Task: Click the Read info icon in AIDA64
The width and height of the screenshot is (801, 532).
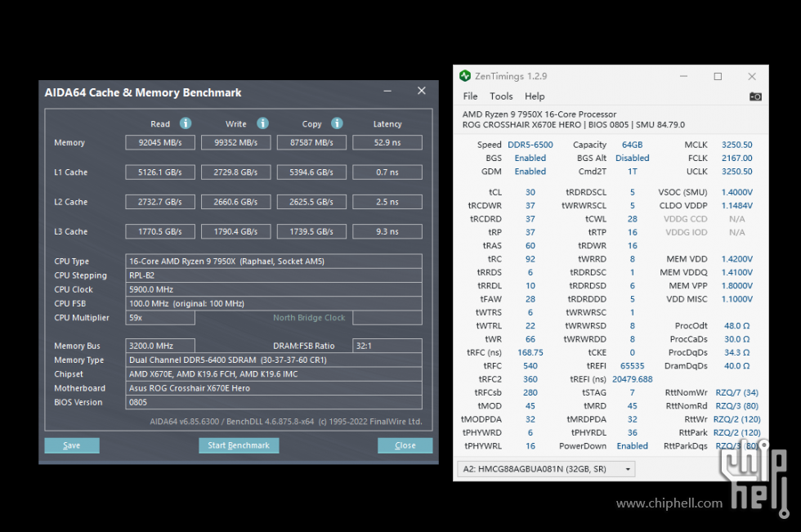Action: (x=186, y=123)
